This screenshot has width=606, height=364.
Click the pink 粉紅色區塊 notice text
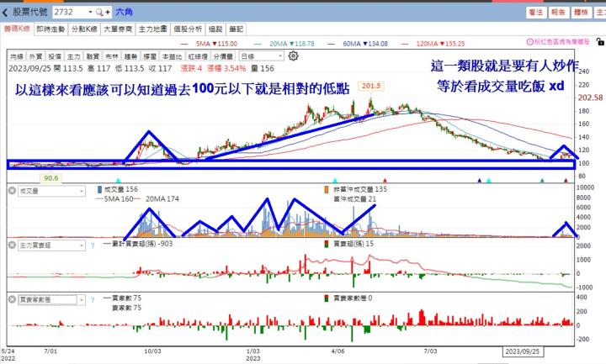(x=562, y=42)
